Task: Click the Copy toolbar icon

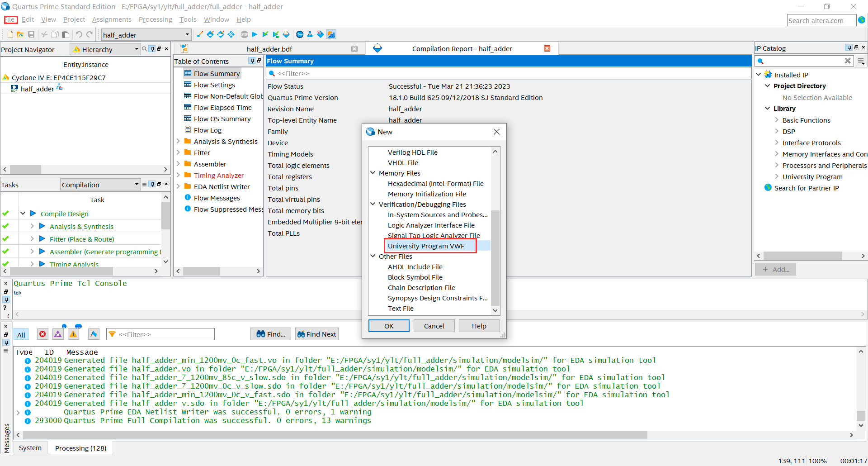Action: coord(55,34)
